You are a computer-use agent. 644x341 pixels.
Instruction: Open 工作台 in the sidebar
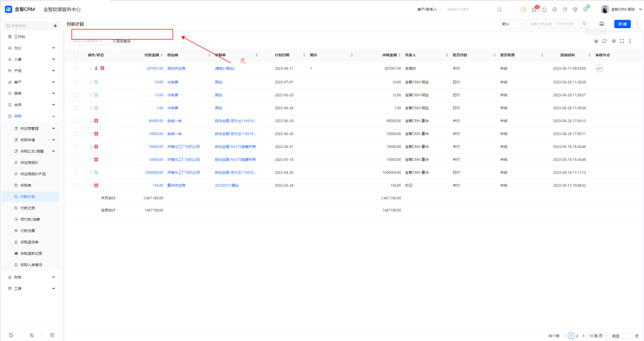[x=19, y=37]
